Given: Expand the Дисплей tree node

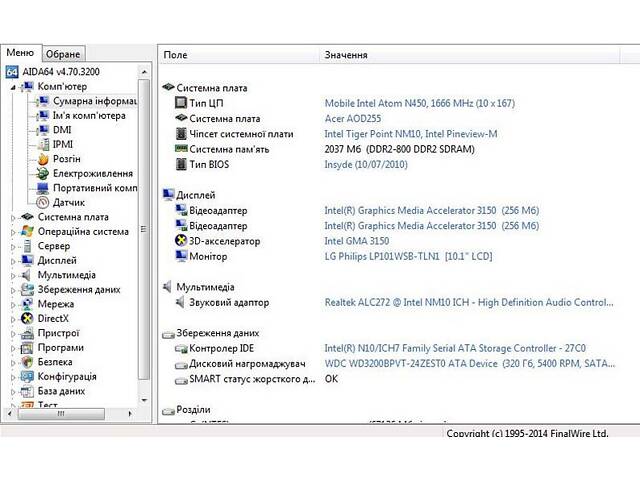Looking at the screenshot, I should [13, 261].
